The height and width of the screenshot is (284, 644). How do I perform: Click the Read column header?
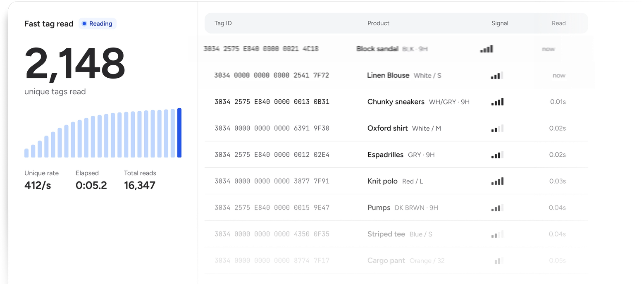[558, 23]
